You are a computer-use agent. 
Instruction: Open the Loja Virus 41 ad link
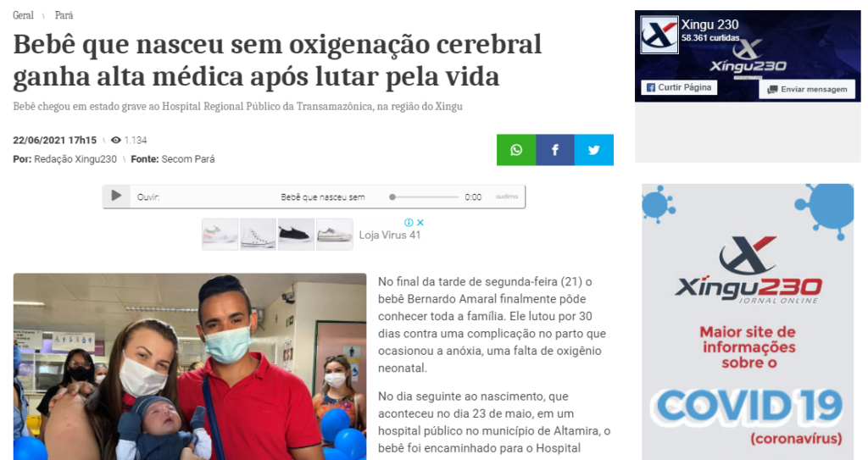(390, 236)
